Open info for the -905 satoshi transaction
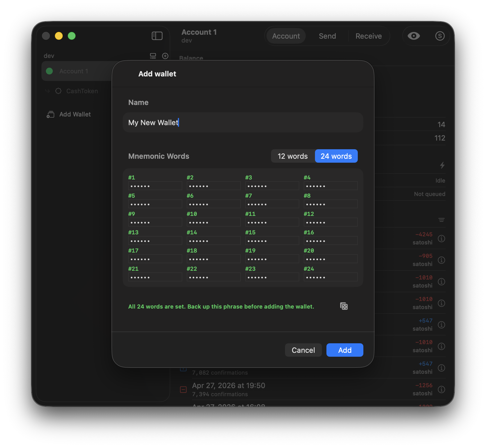Image resolution: width=486 pixels, height=448 pixels. point(441,260)
